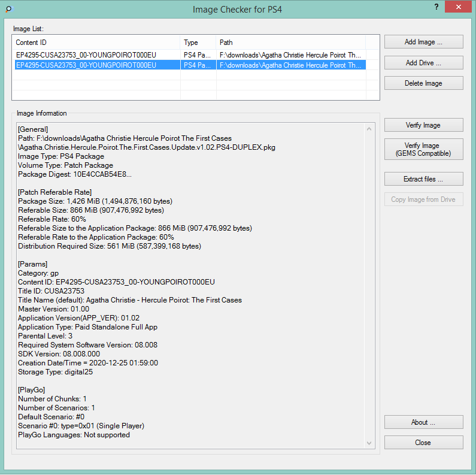Click the Package Size 1,426 MiB line
Image resolution: width=476 pixels, height=475 pixels.
point(95,201)
